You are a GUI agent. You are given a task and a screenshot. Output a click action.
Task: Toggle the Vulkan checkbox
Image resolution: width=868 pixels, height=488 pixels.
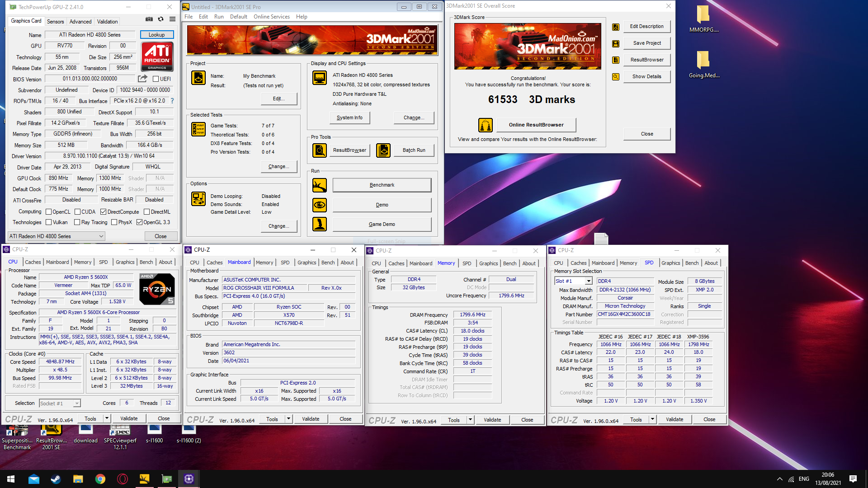pos(48,222)
